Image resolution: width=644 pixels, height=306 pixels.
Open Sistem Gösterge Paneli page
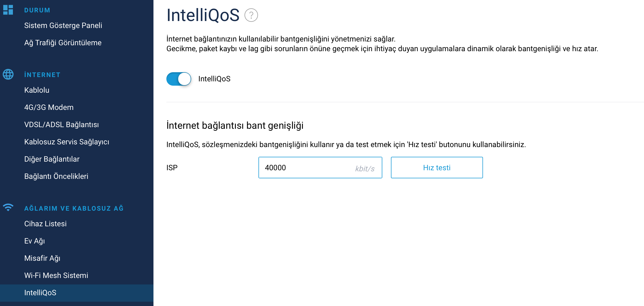(x=63, y=26)
